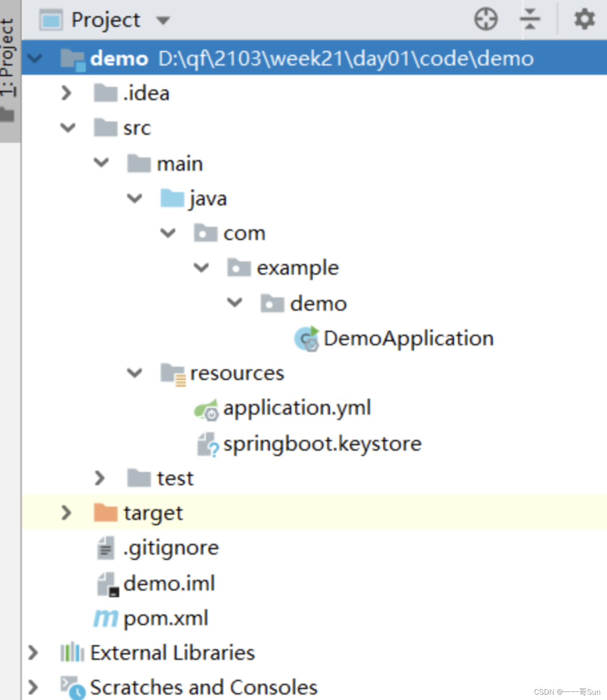
Task: Click the example package icon
Action: (239, 267)
